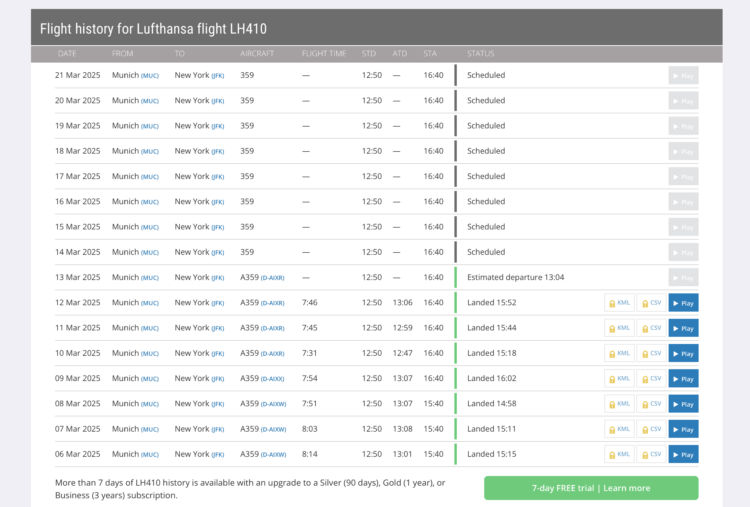
Task: Select the 14 Mar 2025 date cell
Action: 77,252
